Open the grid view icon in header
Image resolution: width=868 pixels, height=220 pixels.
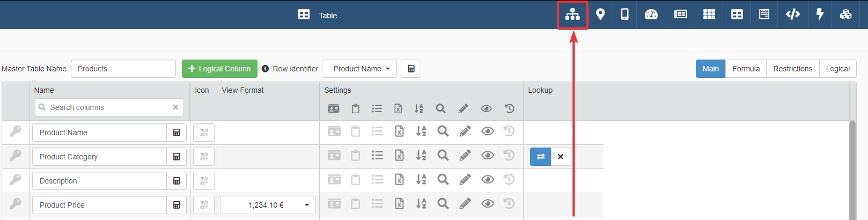[709, 14]
